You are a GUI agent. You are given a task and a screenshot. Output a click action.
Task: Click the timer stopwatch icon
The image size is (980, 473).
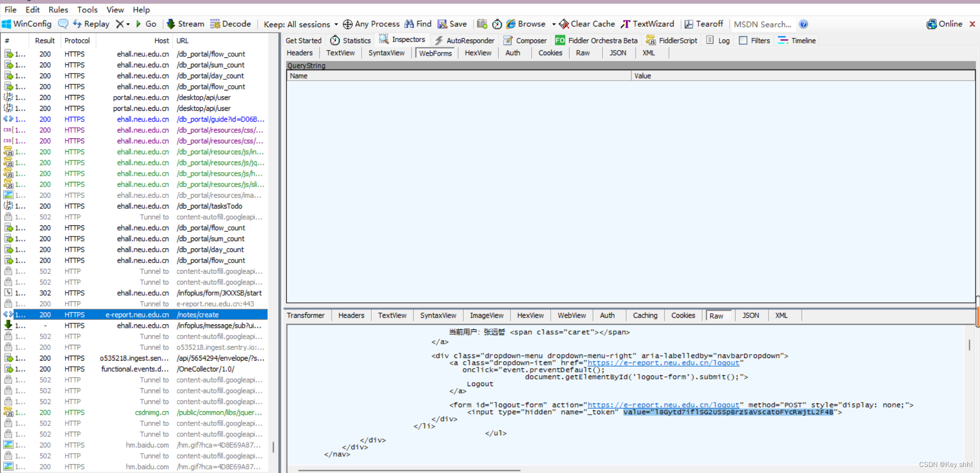point(497,24)
